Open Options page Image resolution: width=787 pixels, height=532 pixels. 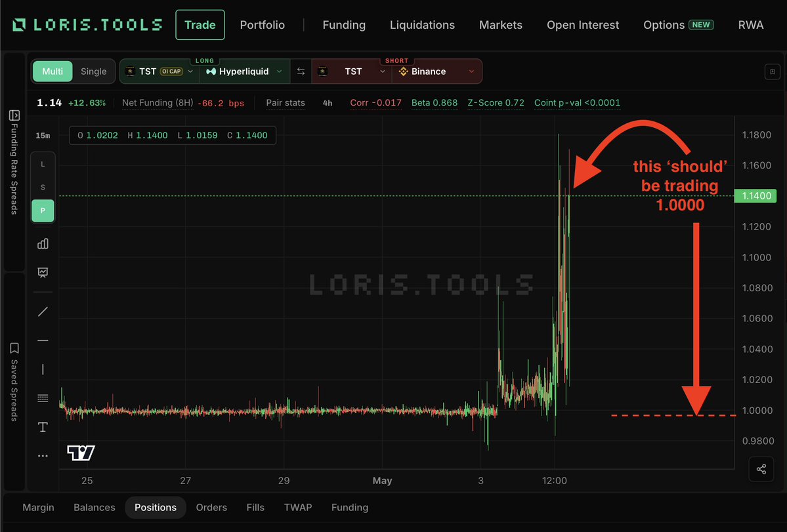coord(678,24)
